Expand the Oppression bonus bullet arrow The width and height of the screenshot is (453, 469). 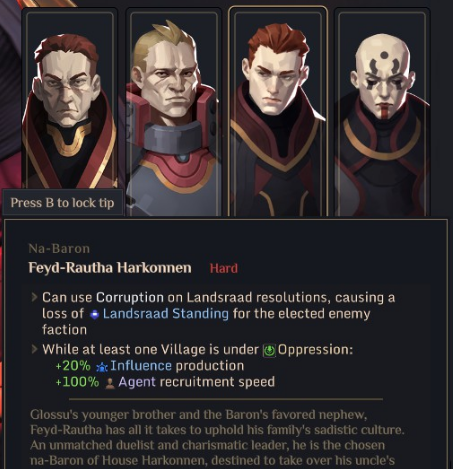pos(34,349)
